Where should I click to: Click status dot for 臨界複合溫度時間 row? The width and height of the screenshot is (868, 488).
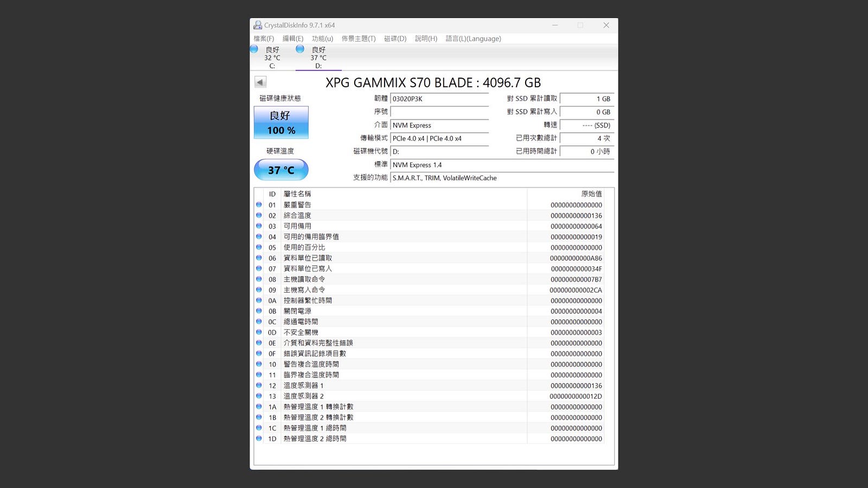(259, 375)
